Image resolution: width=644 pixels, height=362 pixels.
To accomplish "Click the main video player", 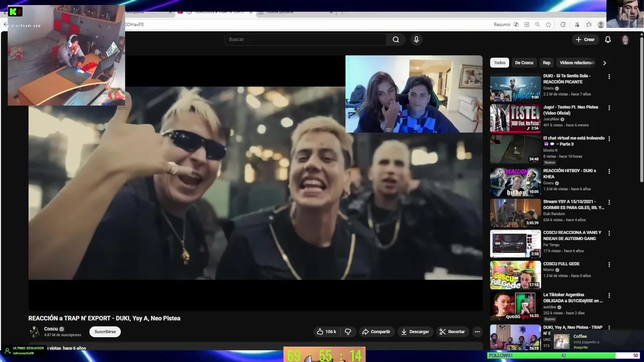I will pyautogui.click(x=255, y=183).
